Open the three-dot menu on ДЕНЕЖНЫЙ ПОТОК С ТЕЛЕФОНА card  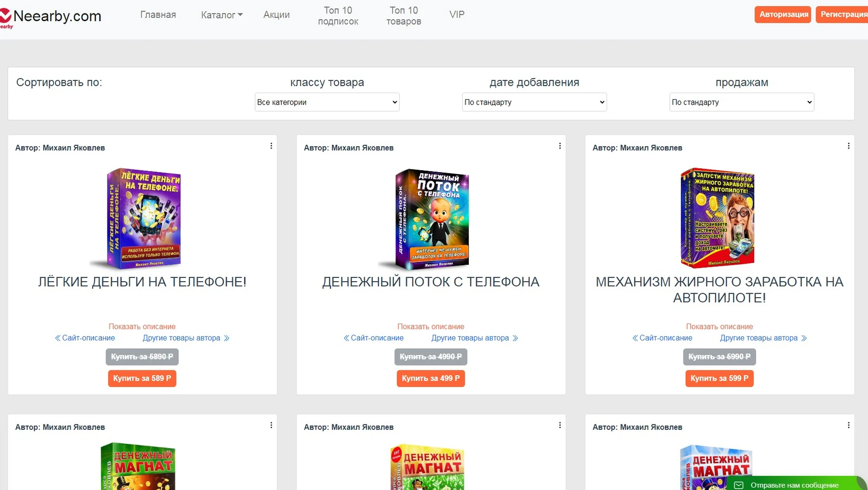coord(560,146)
